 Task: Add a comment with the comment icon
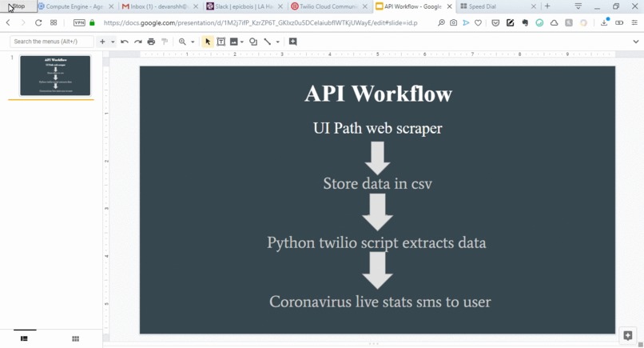(293, 42)
